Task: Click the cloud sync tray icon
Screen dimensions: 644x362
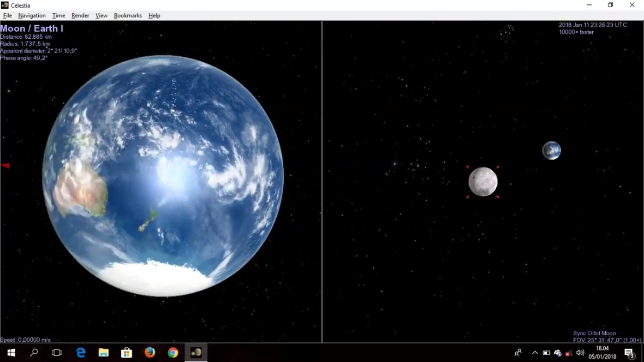Action: (557, 353)
